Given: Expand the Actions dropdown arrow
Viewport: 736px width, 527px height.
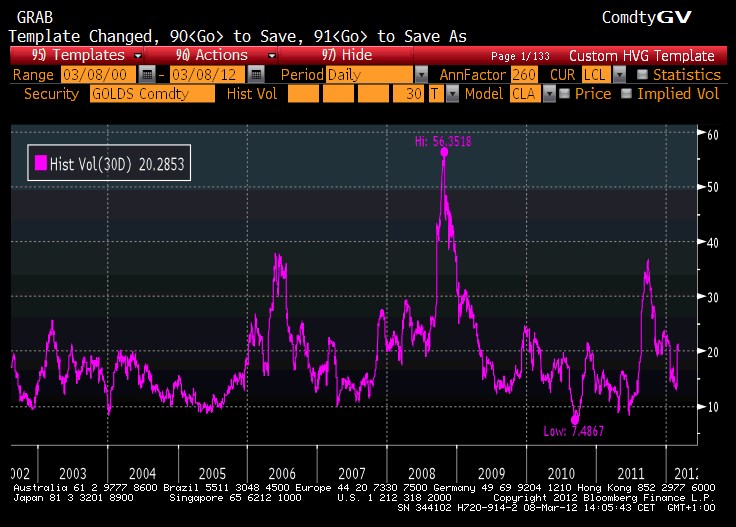Looking at the screenshot, I should [x=271, y=56].
